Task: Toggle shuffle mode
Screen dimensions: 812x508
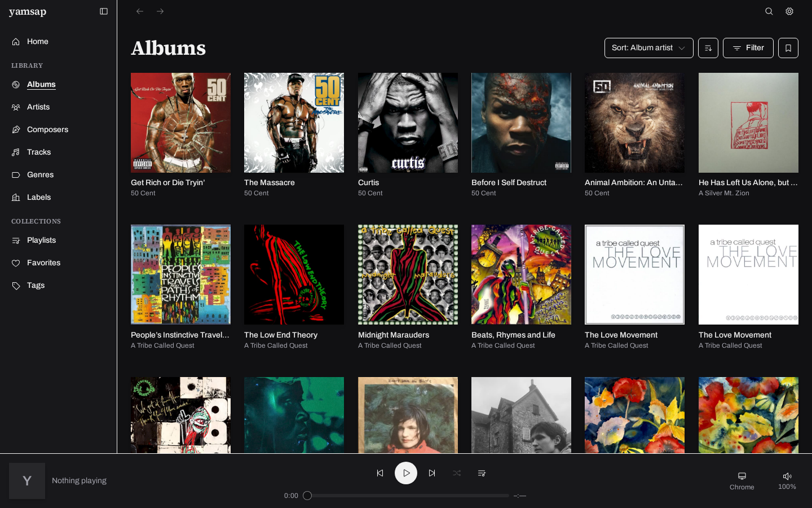Action: point(457,473)
